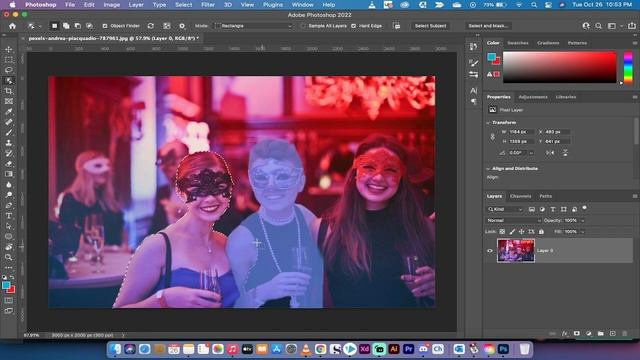Toggle Hard Edge checkbox
This screenshot has height=360, width=640.
(353, 26)
